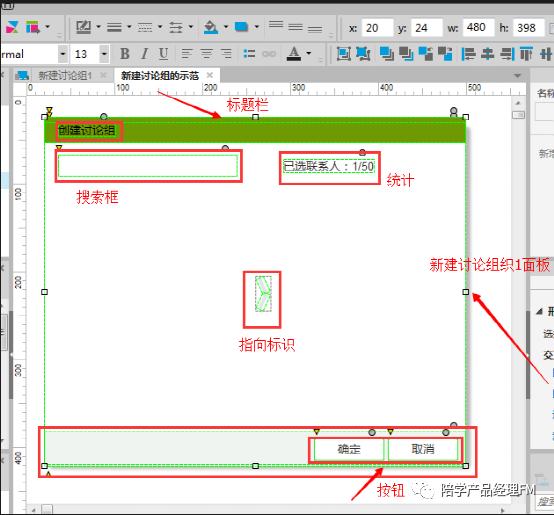This screenshot has height=515, width=554.
Task: Align text left in toolbar
Action: tap(187, 54)
